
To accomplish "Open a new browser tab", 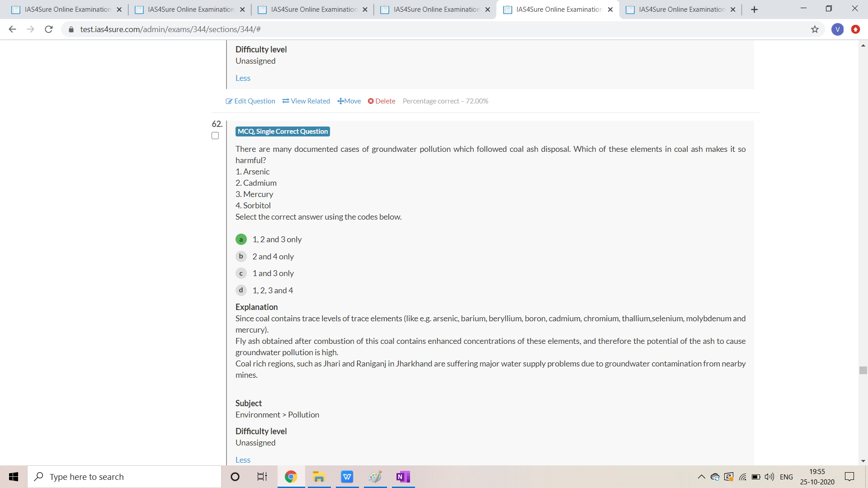I will tap(754, 9).
